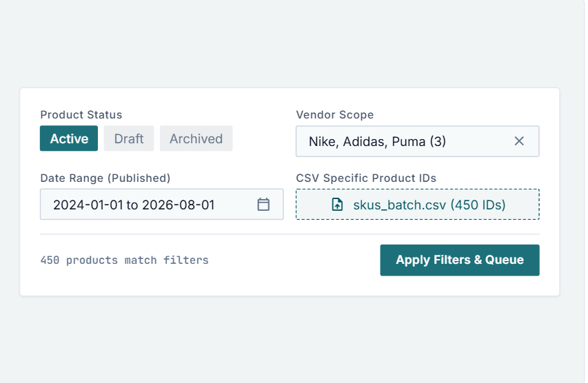This screenshot has height=383, width=588.
Task: Click the Product Status label
Action: click(81, 114)
